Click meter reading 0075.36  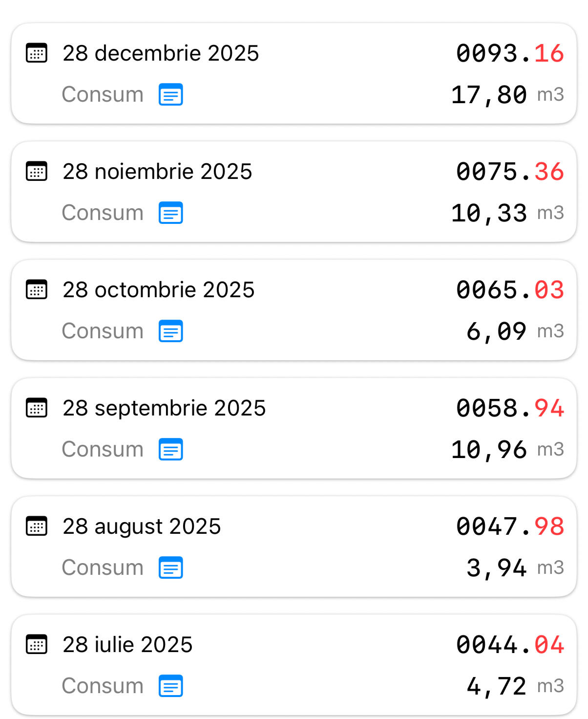(510, 172)
